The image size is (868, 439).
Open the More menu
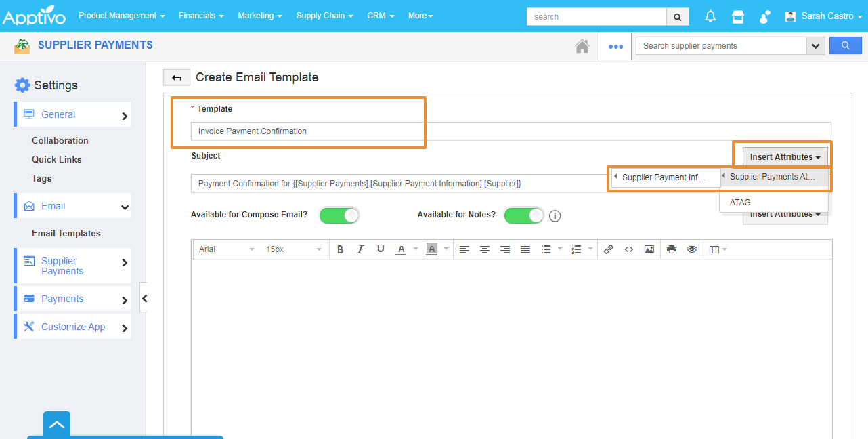420,16
